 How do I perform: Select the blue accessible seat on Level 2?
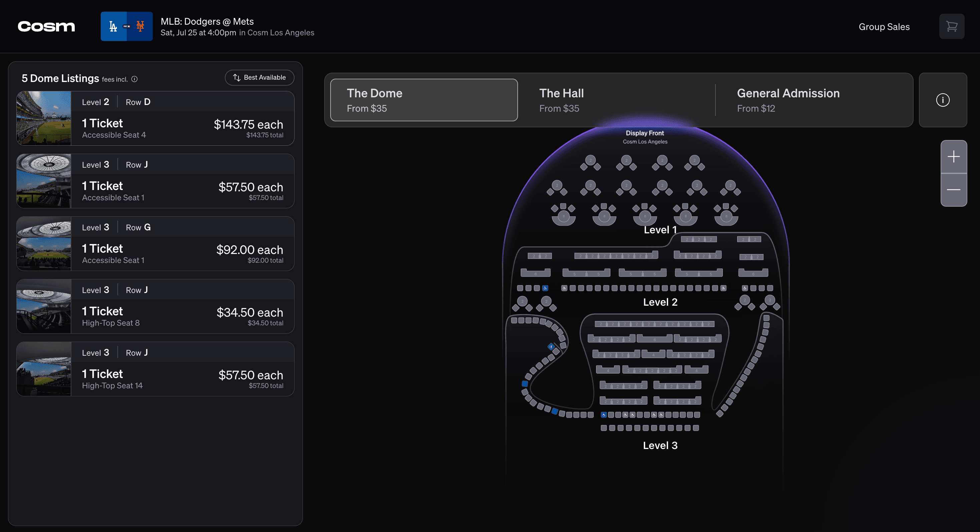pos(545,288)
